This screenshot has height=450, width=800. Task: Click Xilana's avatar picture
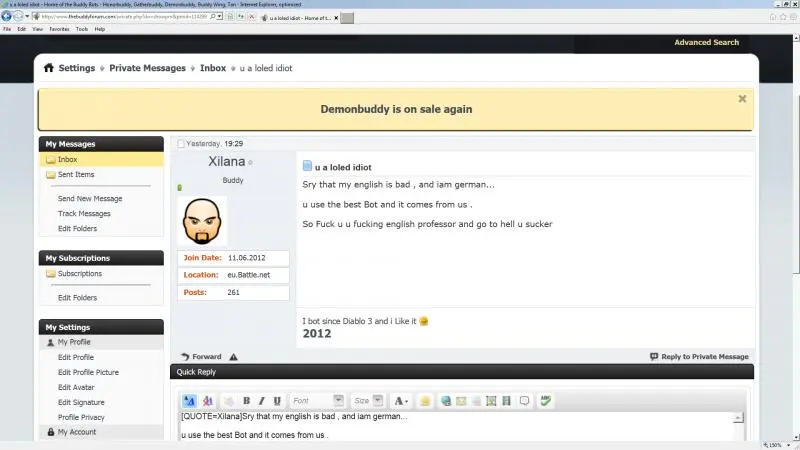pyautogui.click(x=202, y=221)
